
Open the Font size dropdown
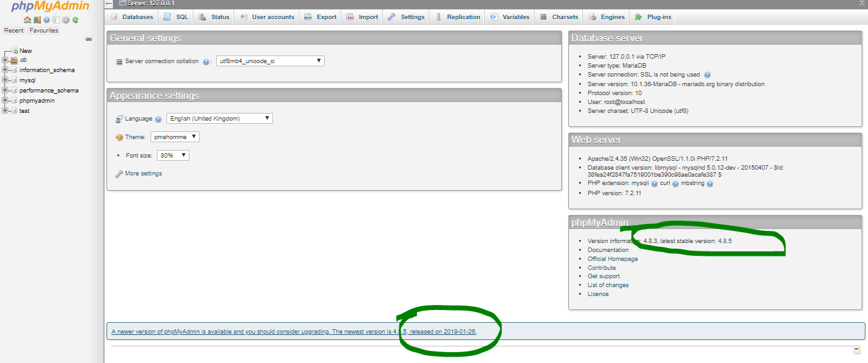tap(173, 155)
